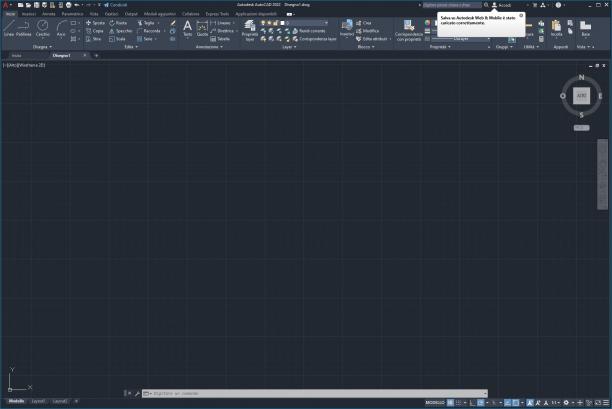This screenshot has width=612, height=409.
Task: Click Corrispondenza con proprietà tool
Action: coord(409,30)
